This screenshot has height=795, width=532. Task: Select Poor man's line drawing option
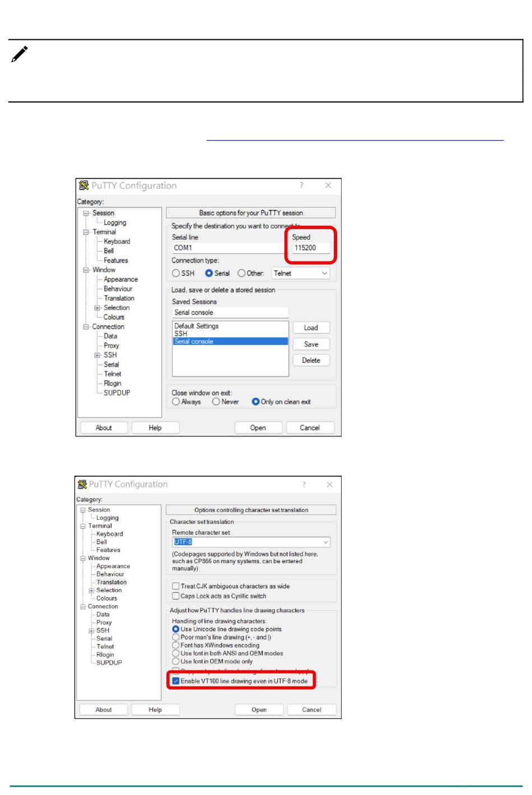tap(176, 637)
